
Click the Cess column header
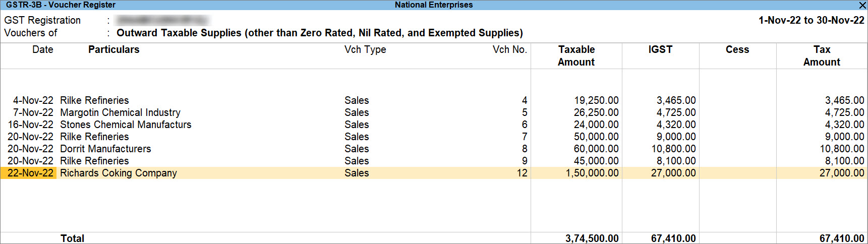pos(737,49)
